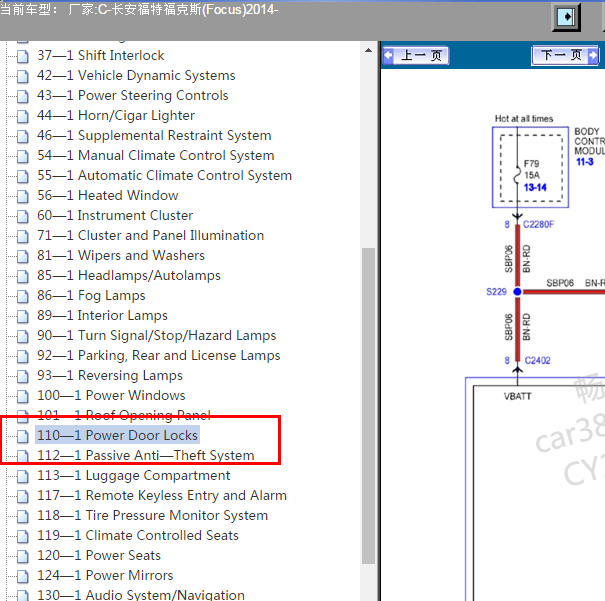Click page icon next to Power Seats

click(23, 557)
